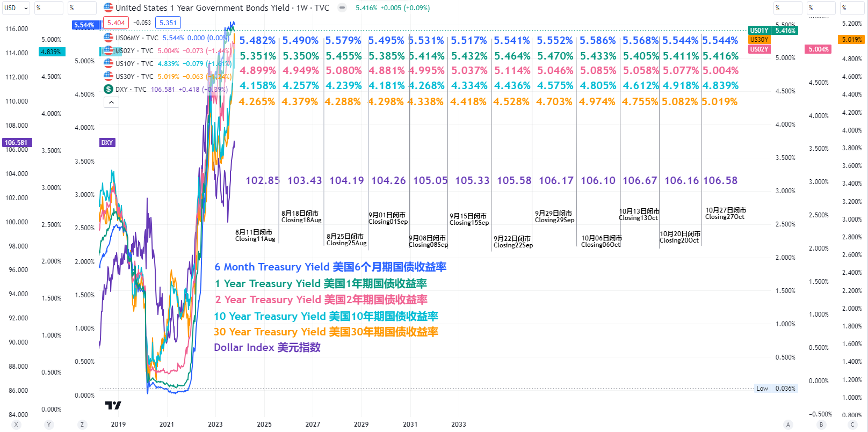The image size is (868, 432).
Task: Click the grey minus status icon after TVC
Action: tap(342, 8)
